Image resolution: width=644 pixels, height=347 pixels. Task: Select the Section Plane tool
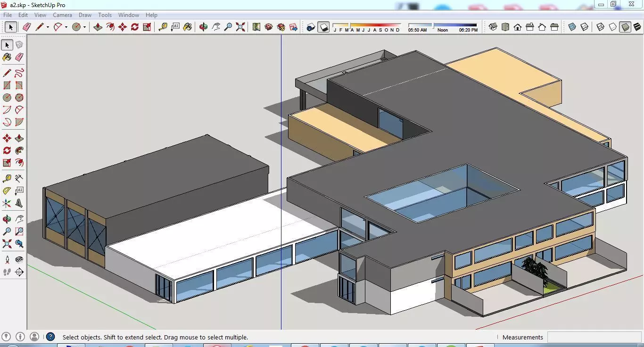coord(19,272)
